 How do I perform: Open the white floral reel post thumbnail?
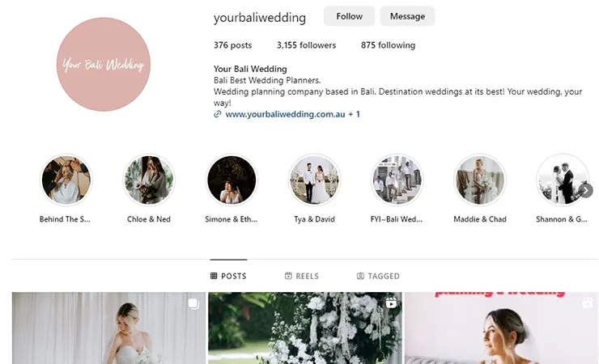(305, 328)
